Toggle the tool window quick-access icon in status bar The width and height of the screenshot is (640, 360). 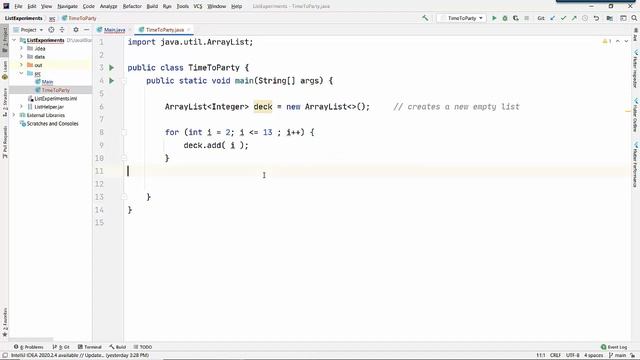pos(5,356)
